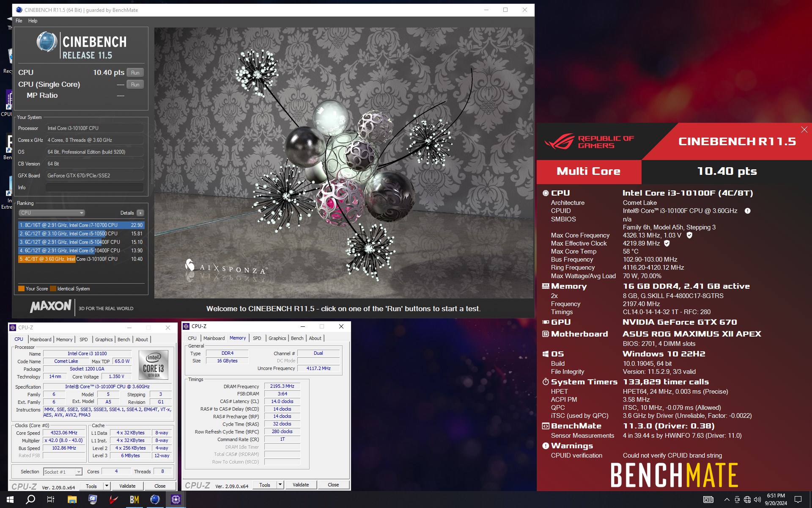This screenshot has width=812, height=508.
Task: Click the BenchMate section icon
Action: 546,426
